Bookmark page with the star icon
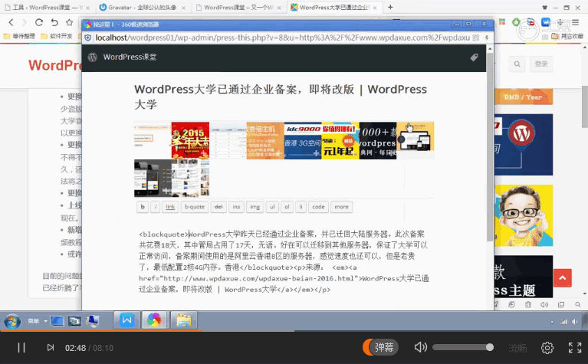 click(x=69, y=22)
